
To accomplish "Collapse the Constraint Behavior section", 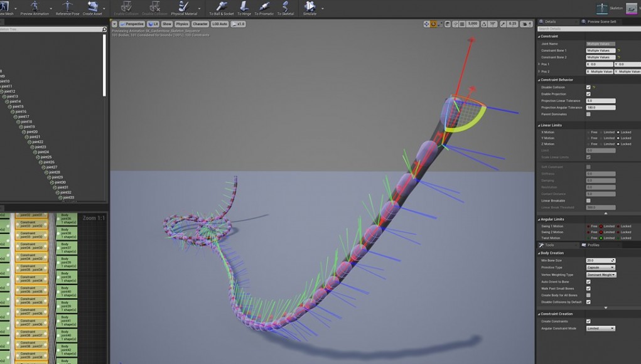I will [x=539, y=80].
